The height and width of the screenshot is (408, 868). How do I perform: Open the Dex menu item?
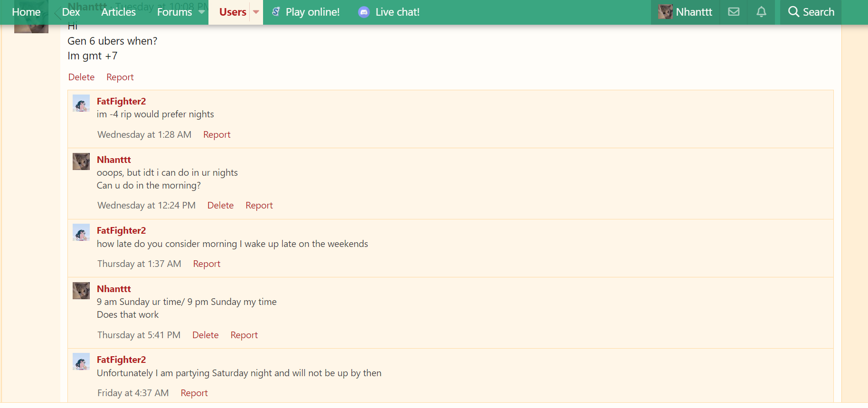click(x=71, y=12)
